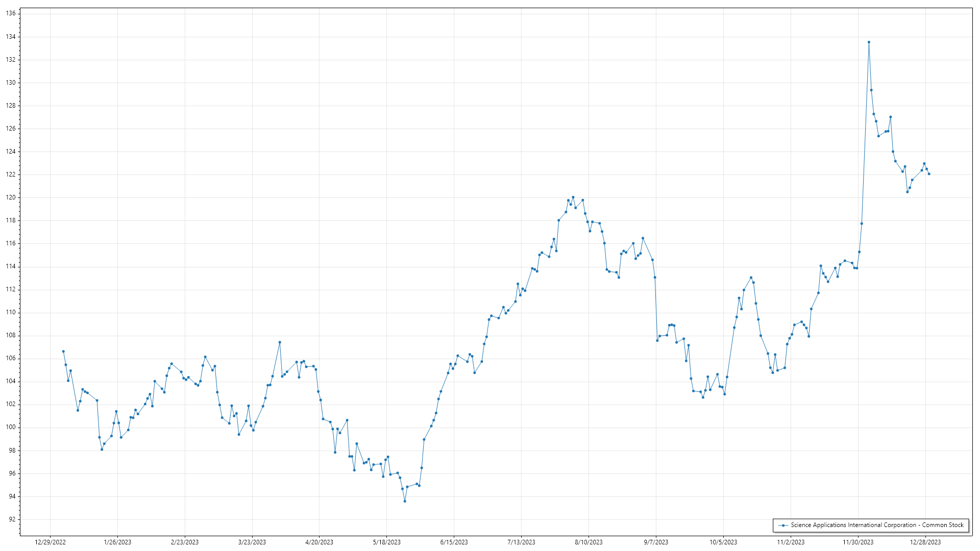Click the 100 y-axis value label
This screenshot has height=551, width=980.
(x=11, y=428)
